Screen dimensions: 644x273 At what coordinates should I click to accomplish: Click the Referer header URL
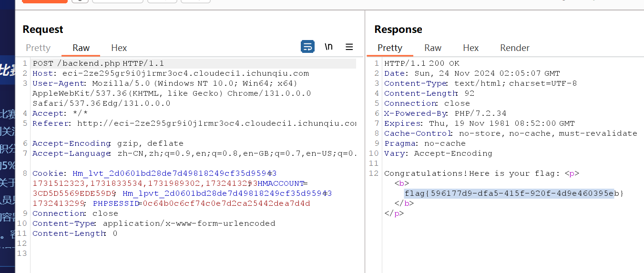(x=216, y=123)
